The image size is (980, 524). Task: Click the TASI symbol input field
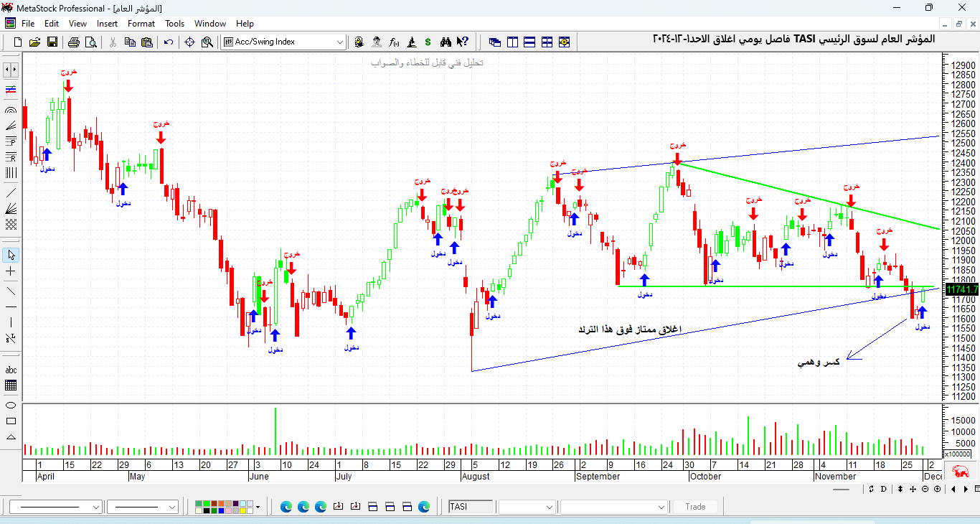(471, 506)
